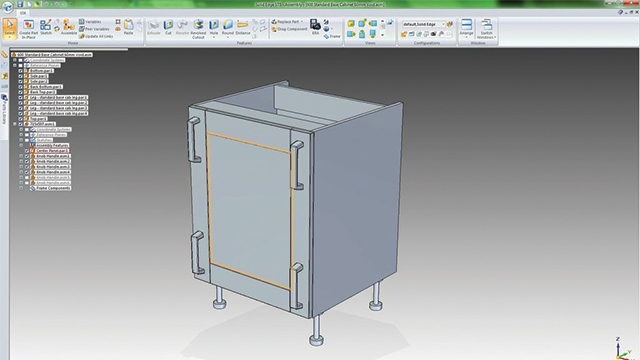Expand the Coordinate Systems tree node
This screenshot has height=360, width=640.
click(15, 60)
